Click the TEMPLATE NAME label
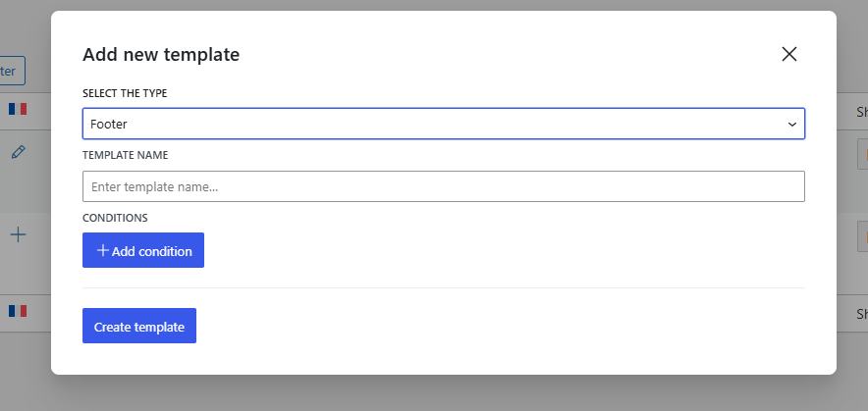Screen dimensions: 868x411 click(x=125, y=155)
